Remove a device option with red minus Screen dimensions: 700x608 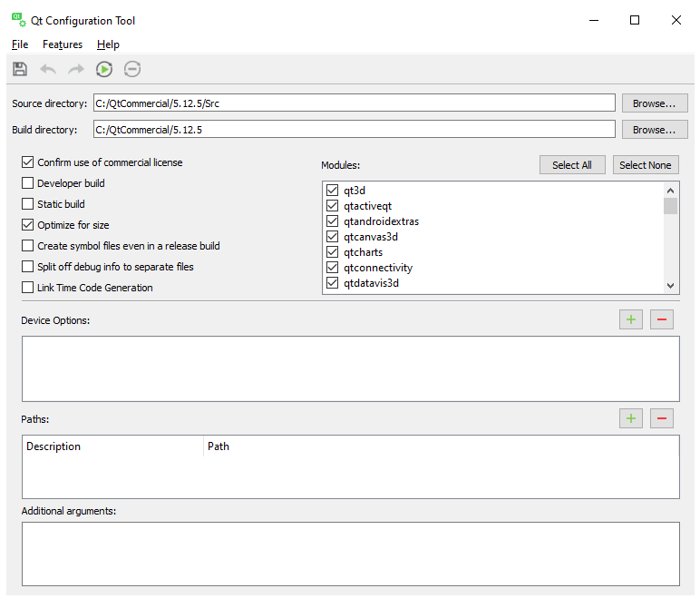[x=662, y=319]
